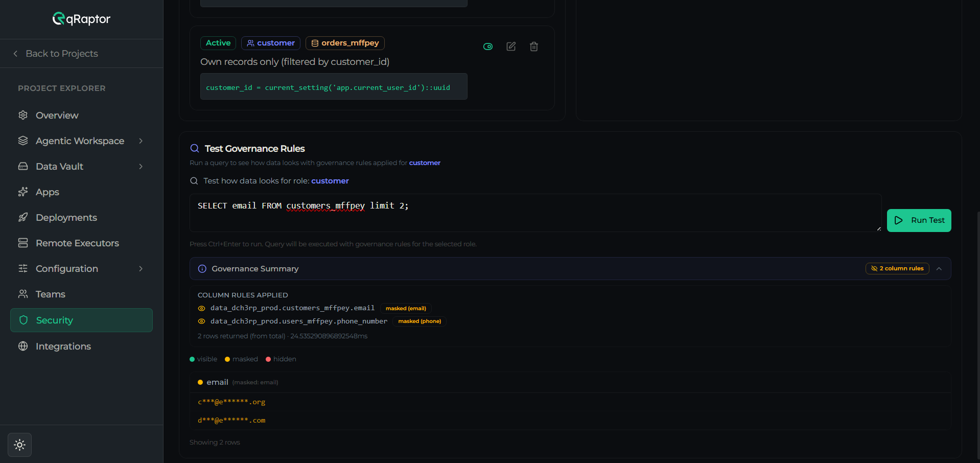
Task: Click eye icon beside phone_number rule
Action: pyautogui.click(x=201, y=321)
